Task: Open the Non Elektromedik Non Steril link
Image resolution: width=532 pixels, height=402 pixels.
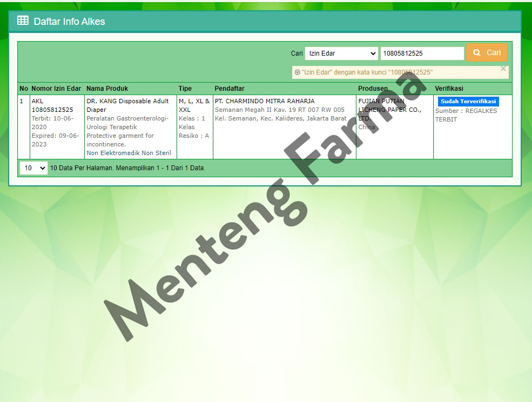Action: 128,153
